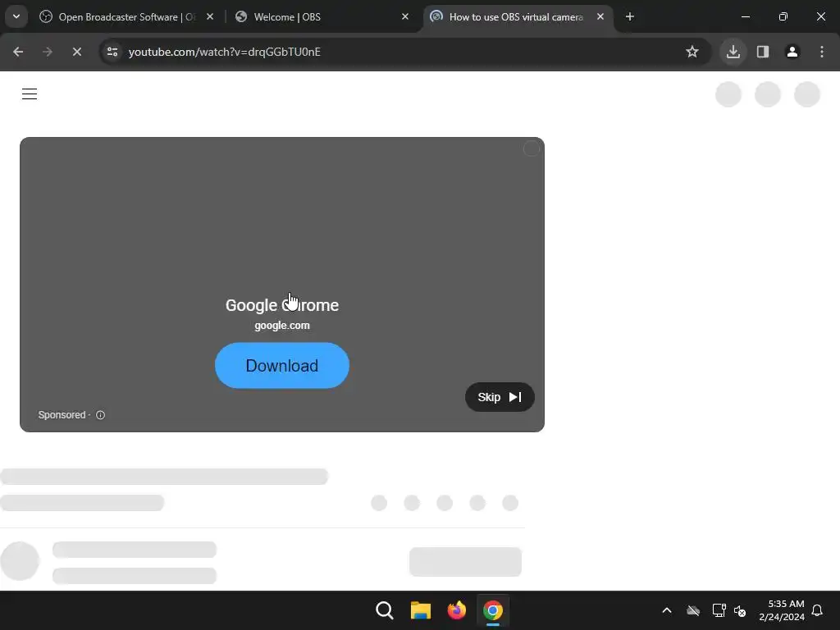This screenshot has height=630, width=840.
Task: Stop loading the page
Action: [x=77, y=52]
